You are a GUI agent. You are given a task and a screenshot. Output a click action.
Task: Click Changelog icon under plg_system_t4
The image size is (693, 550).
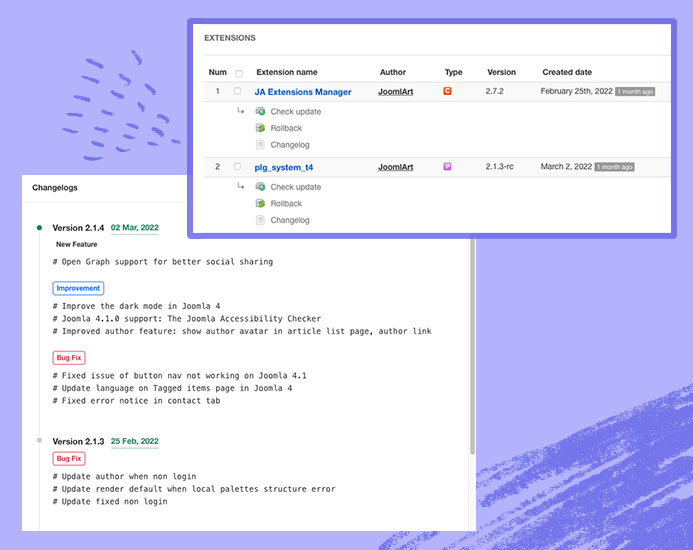(x=260, y=220)
